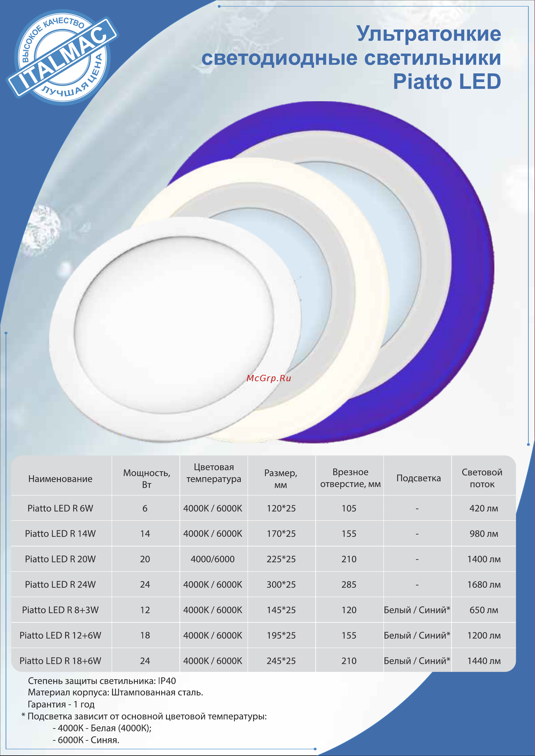Click 'Белый / Синий*' in the 12+6W row
Image resolution: width=535 pixels, height=756 pixels.
pos(417,635)
